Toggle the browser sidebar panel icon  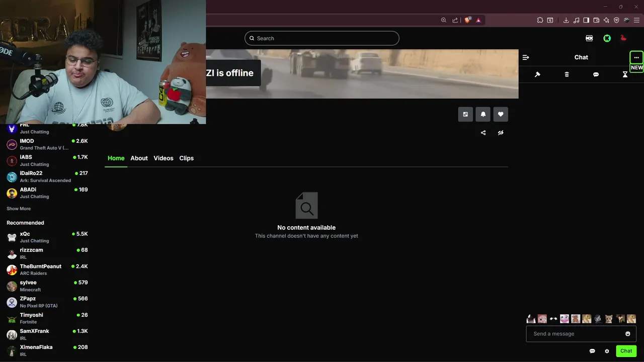coord(586,20)
